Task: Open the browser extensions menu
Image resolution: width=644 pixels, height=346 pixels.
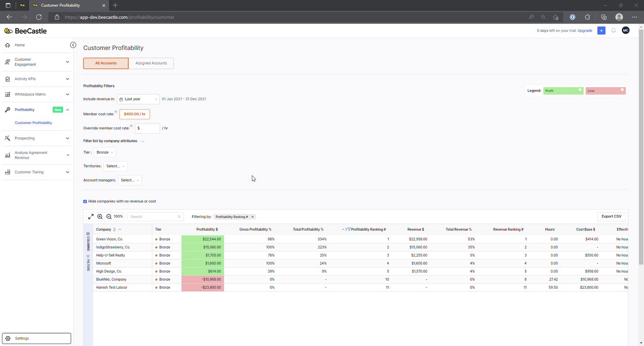Action: click(587, 17)
